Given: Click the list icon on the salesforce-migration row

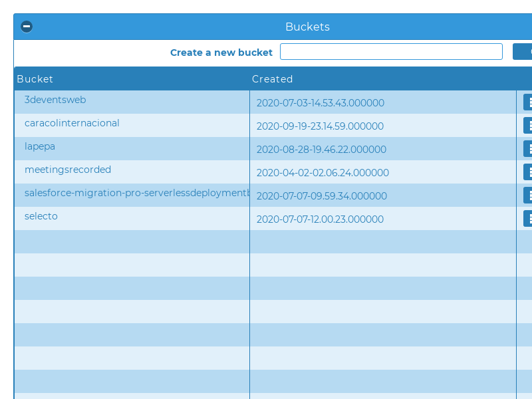Looking at the screenshot, I should [x=529, y=195].
